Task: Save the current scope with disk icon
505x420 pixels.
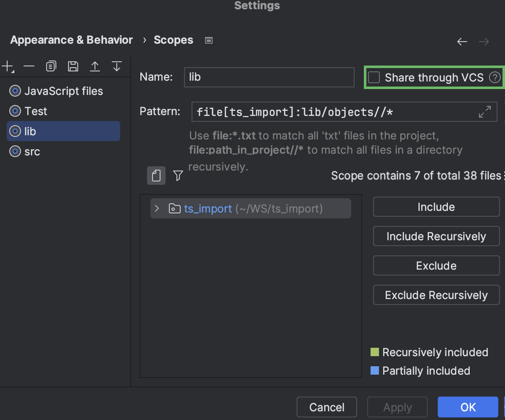Action: (73, 66)
